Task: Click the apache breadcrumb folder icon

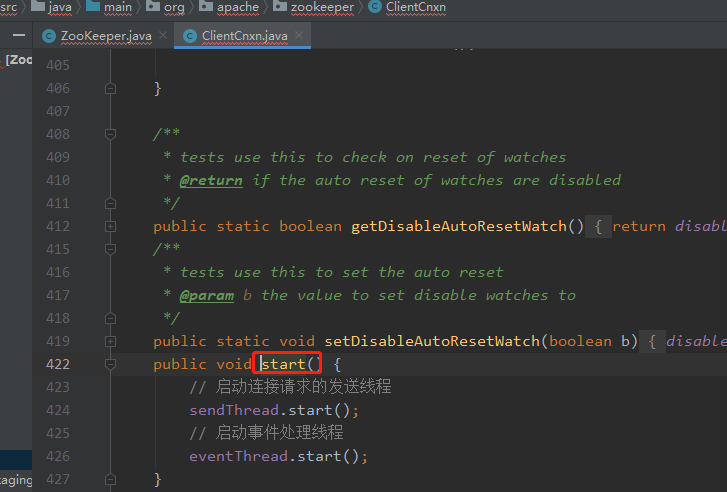Action: coord(206,6)
